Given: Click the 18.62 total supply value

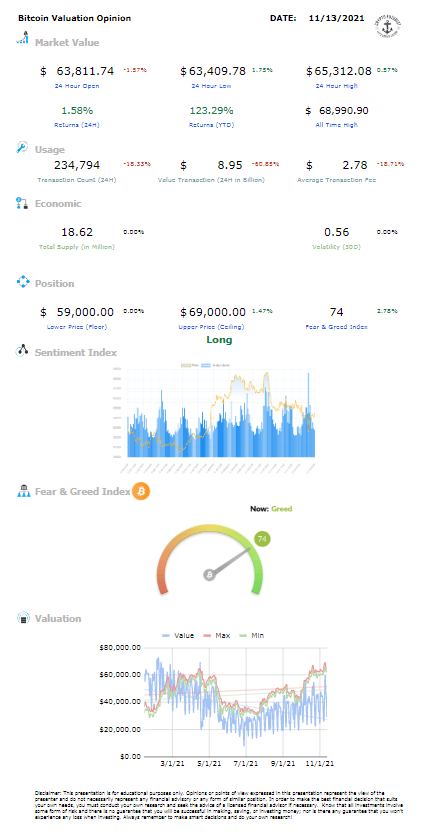Looking at the screenshot, I should tap(77, 232).
